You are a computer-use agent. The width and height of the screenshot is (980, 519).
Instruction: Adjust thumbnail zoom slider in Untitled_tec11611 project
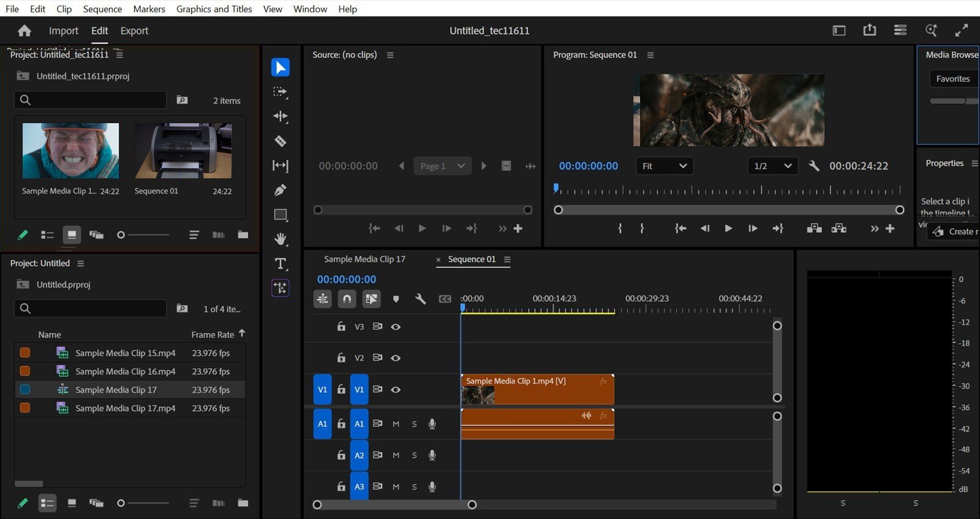coord(143,235)
